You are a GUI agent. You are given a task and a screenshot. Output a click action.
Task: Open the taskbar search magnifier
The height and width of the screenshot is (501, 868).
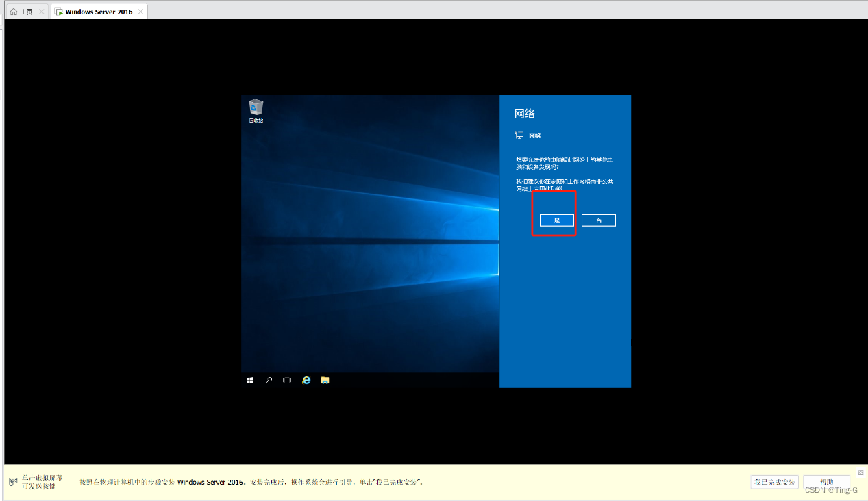(x=269, y=380)
